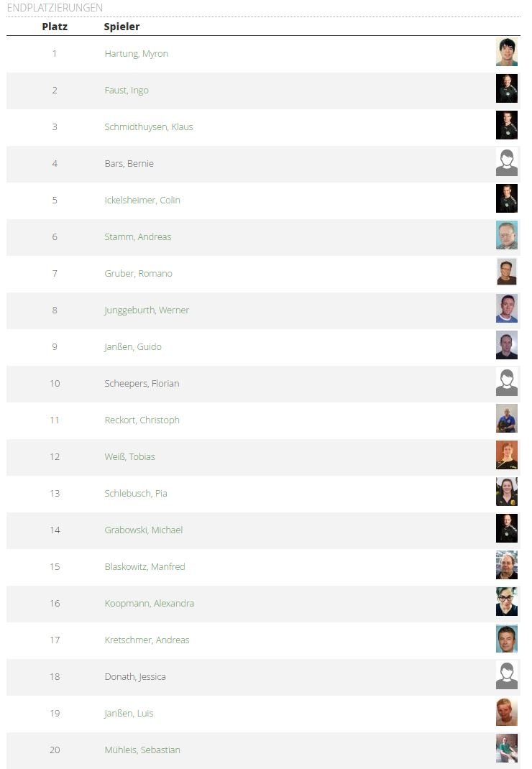Click Stamm, Andreas's profile picture
Image resolution: width=532 pixels, height=769 pixels.
[506, 236]
